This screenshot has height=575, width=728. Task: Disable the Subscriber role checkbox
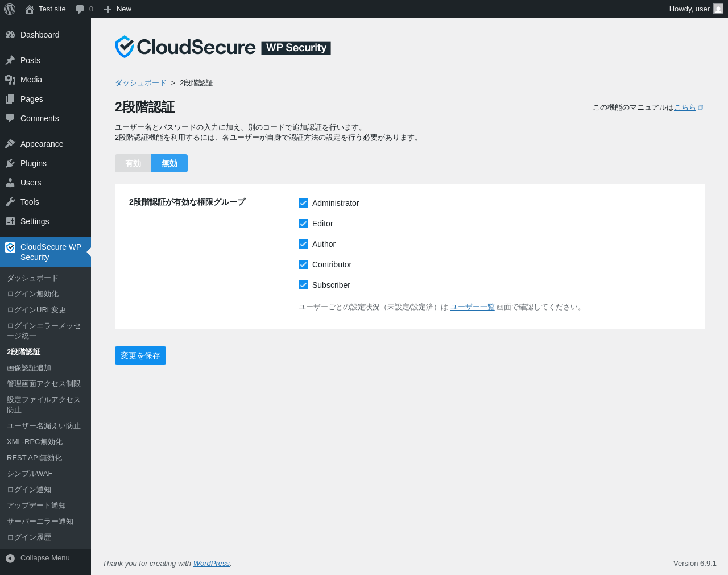coord(303,285)
